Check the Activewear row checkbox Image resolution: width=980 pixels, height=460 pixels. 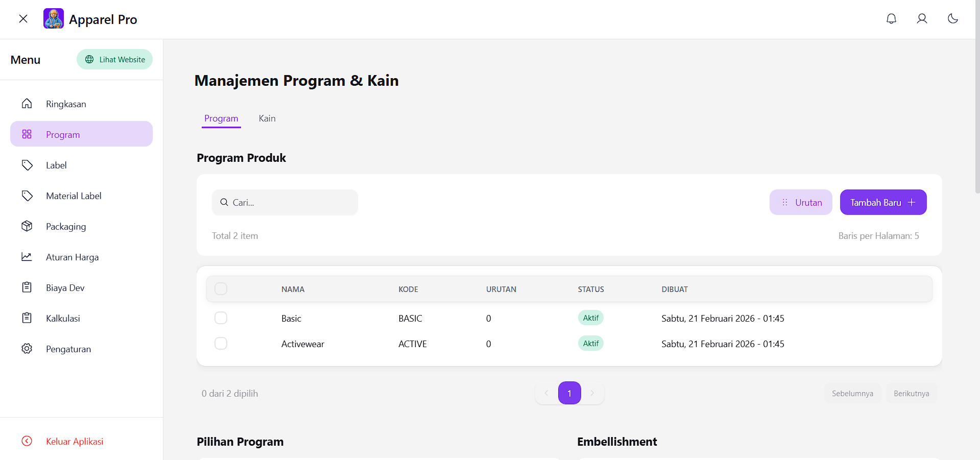(221, 344)
